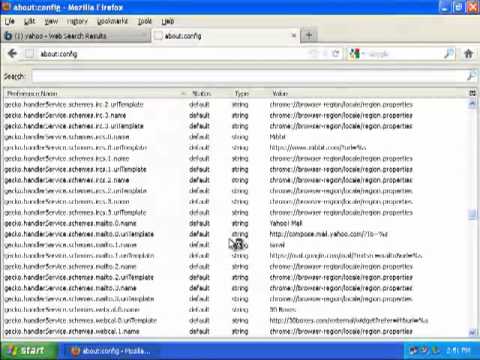Open the Tools menu
480x360 pixels.
tap(145, 21)
